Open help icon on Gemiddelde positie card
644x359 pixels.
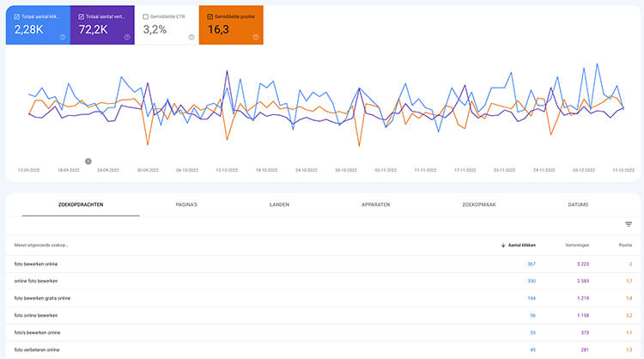256,37
